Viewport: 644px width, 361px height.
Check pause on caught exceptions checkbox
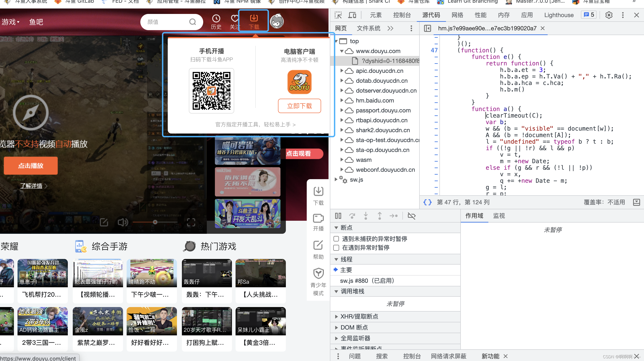point(336,247)
